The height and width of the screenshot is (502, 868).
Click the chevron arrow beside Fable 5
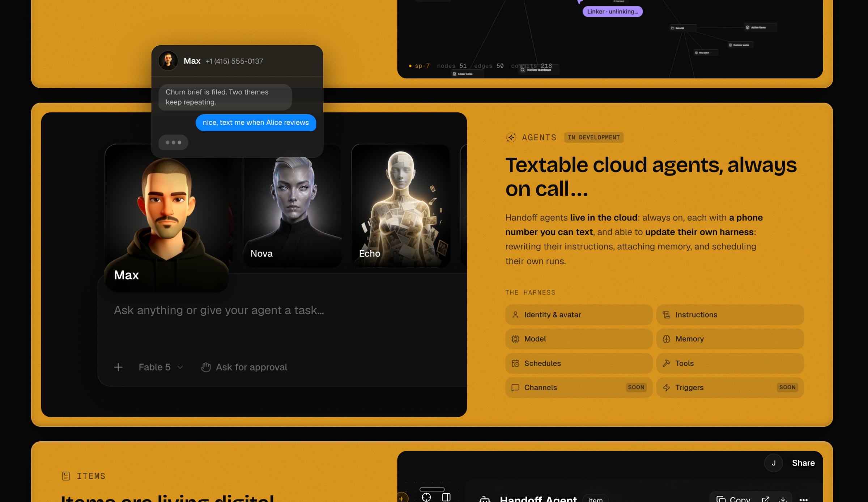[x=180, y=367]
